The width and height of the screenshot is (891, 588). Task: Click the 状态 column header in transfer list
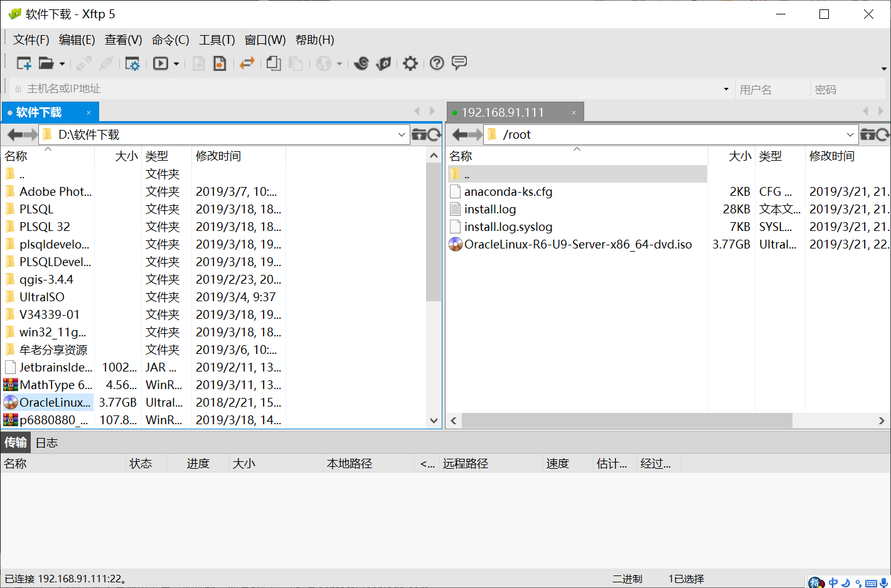point(146,464)
